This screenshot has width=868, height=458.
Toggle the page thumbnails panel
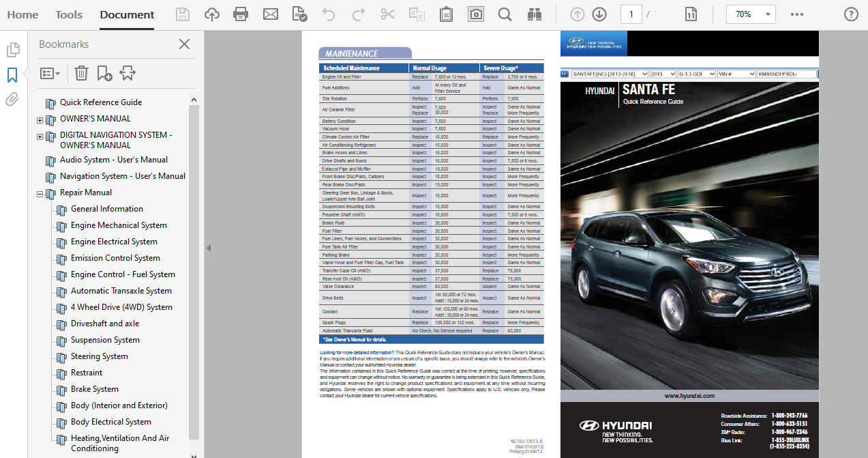click(12, 50)
